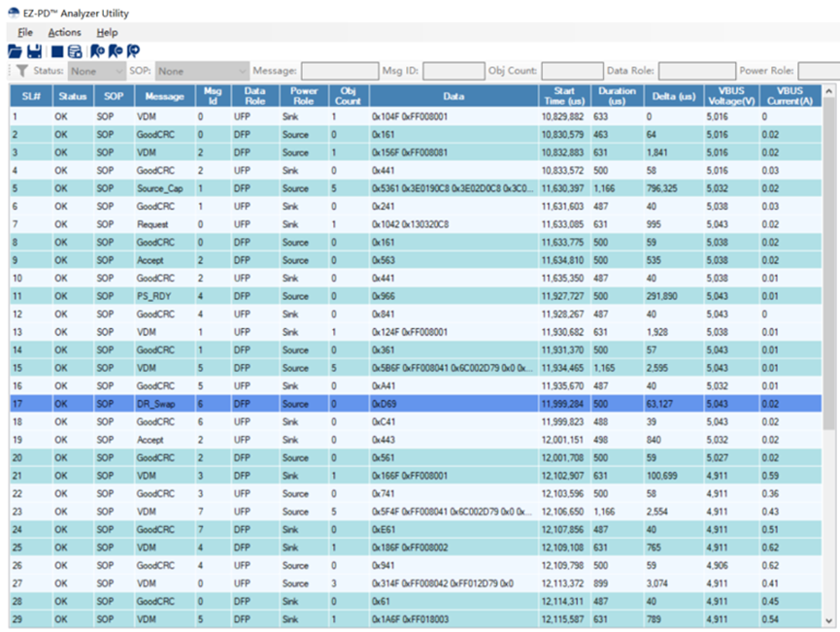This screenshot has width=840, height=632.
Task: Open the Help menu
Action: click(107, 32)
